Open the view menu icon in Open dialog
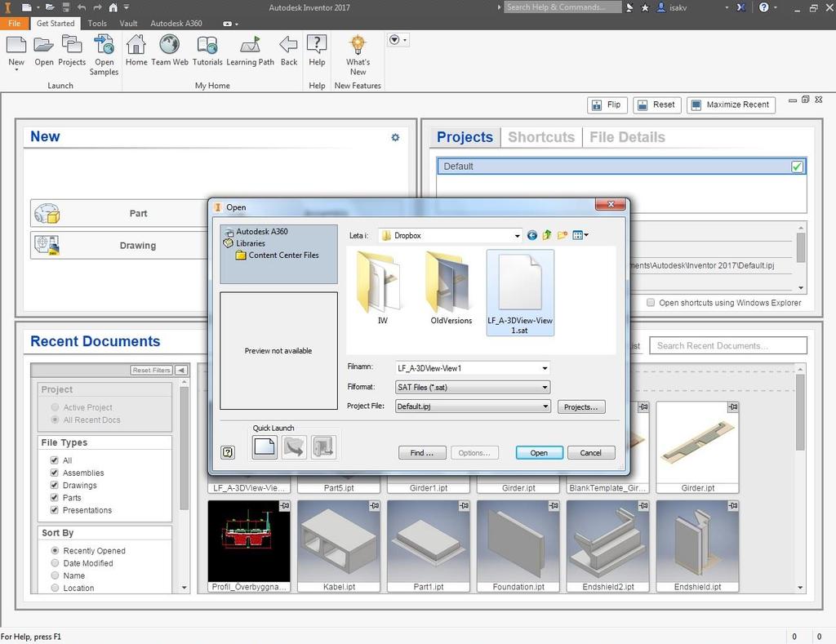Image resolution: width=836 pixels, height=644 pixels. (x=580, y=235)
